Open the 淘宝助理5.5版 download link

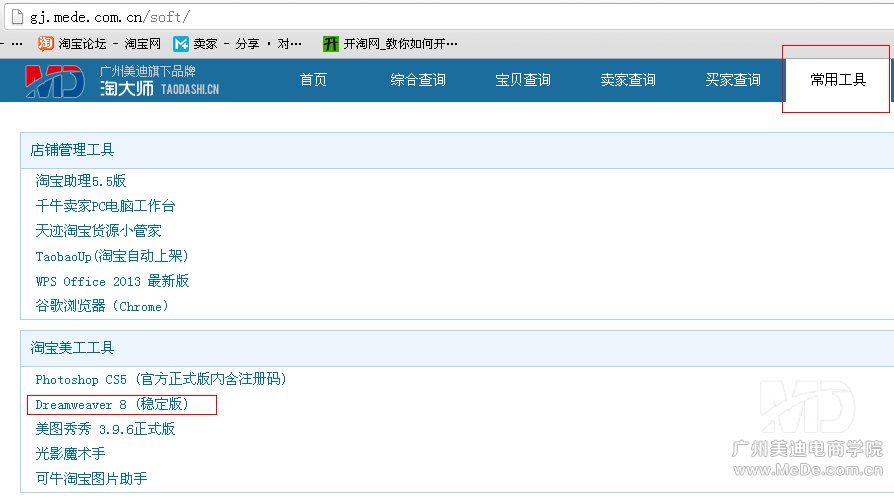click(x=81, y=181)
